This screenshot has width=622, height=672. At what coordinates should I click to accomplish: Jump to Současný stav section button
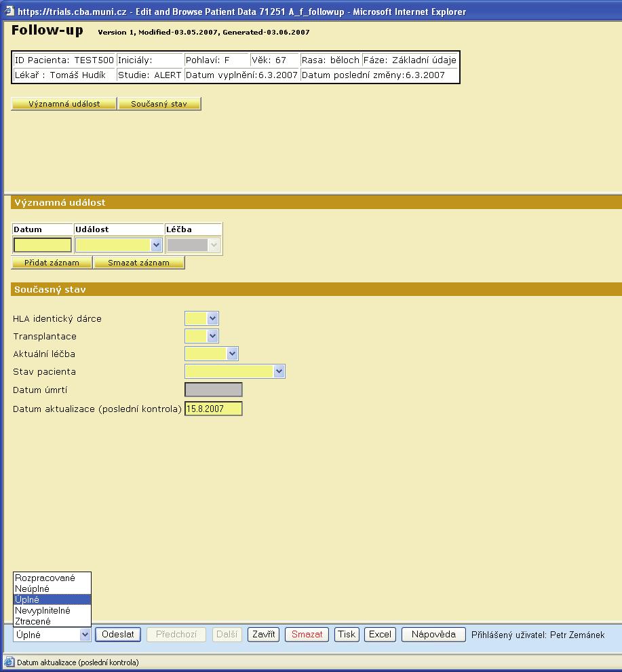159,104
